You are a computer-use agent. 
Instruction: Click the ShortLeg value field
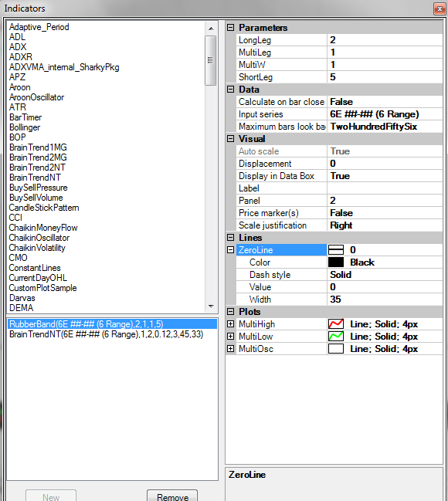(x=385, y=77)
